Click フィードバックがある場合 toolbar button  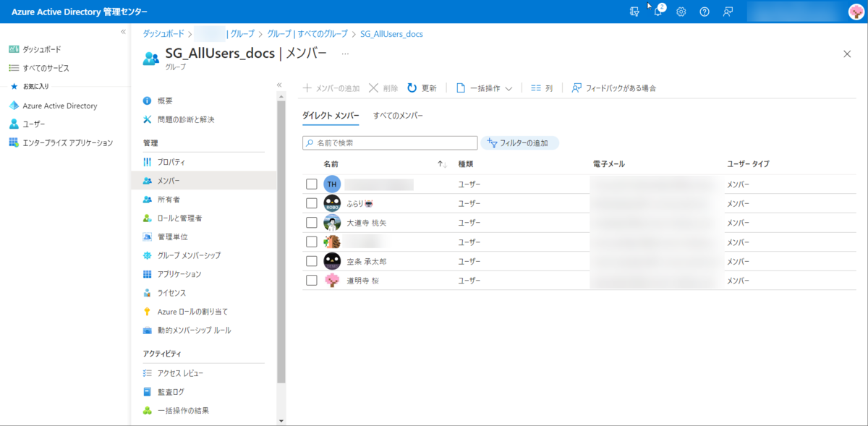click(614, 88)
